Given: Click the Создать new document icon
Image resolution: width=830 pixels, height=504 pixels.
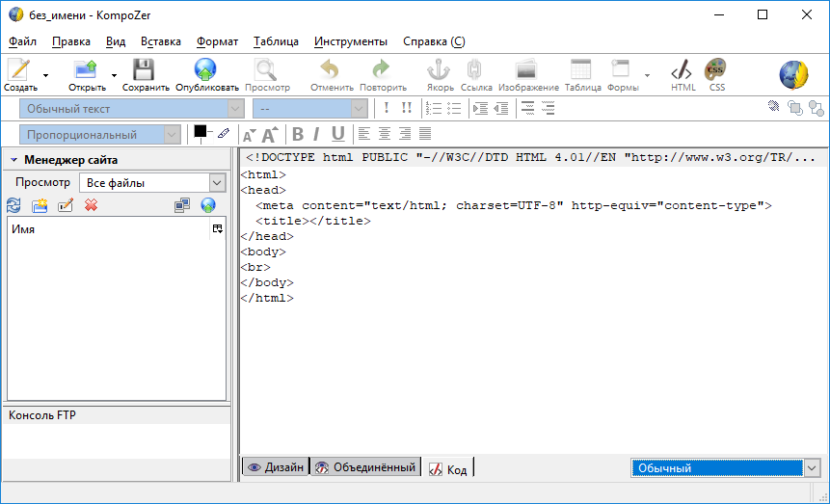Looking at the screenshot, I should pyautogui.click(x=20, y=70).
